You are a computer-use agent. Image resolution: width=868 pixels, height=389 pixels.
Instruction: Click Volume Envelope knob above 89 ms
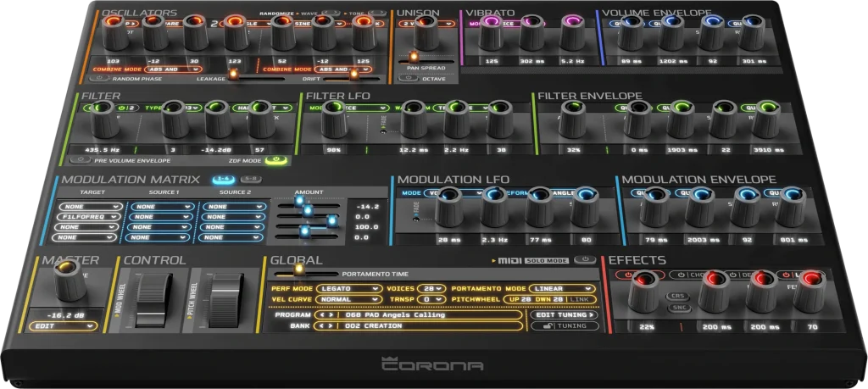(x=631, y=32)
